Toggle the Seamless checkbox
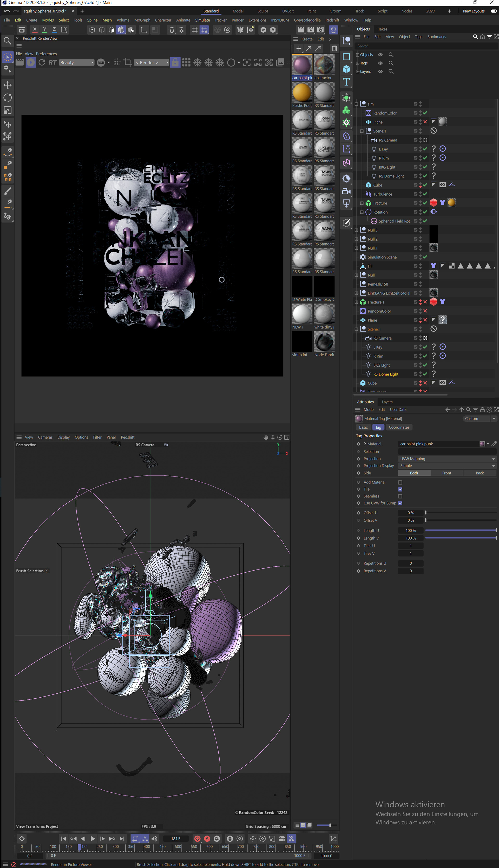The height and width of the screenshot is (868, 499). tap(400, 496)
